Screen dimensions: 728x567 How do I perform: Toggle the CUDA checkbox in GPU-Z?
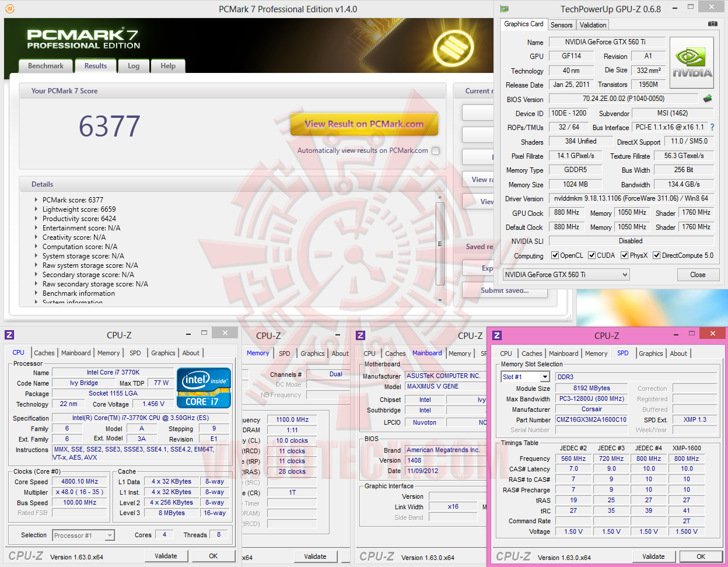click(591, 256)
